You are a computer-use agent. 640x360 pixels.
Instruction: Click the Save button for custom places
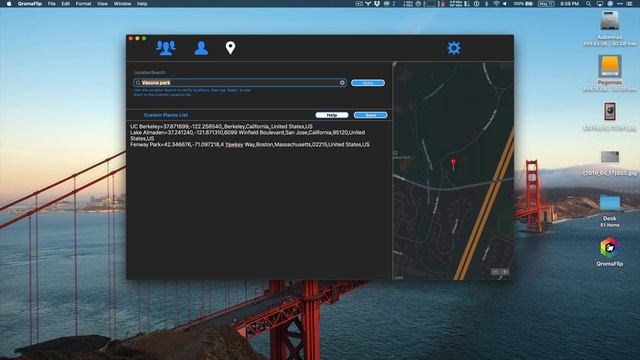pos(370,115)
